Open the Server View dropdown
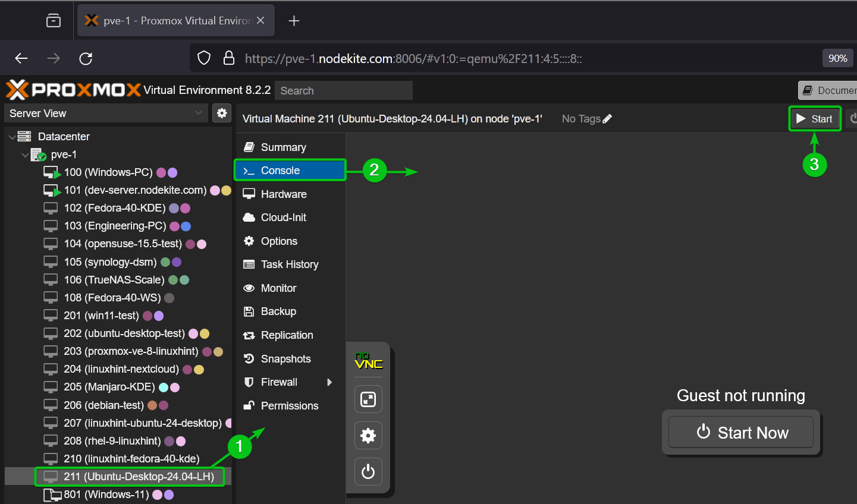 (199, 113)
